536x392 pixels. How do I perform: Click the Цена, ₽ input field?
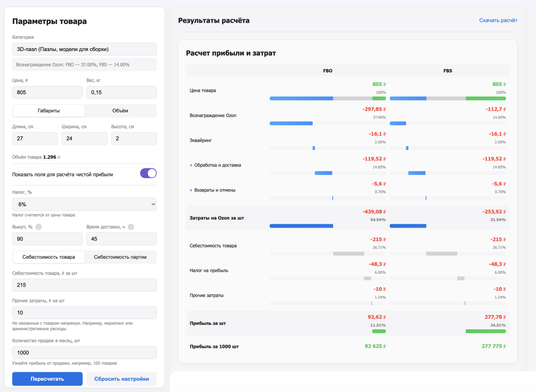48,92
